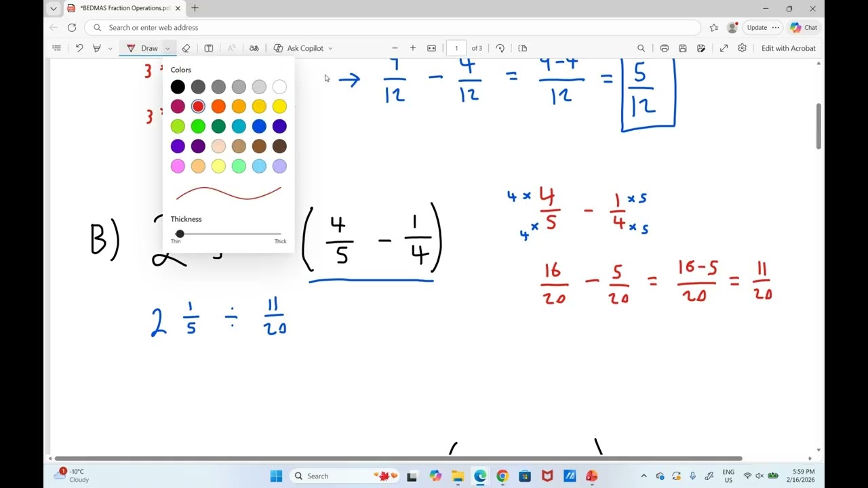Image resolution: width=868 pixels, height=488 pixels.
Task: Print the PDF document
Action: [x=665, y=48]
